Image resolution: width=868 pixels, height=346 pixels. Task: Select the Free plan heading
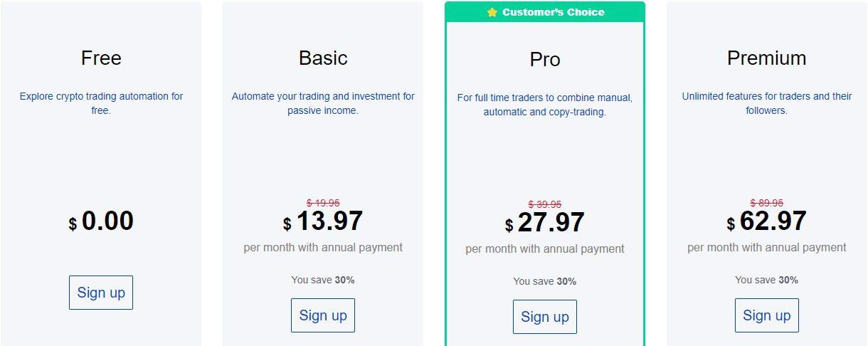(101, 58)
